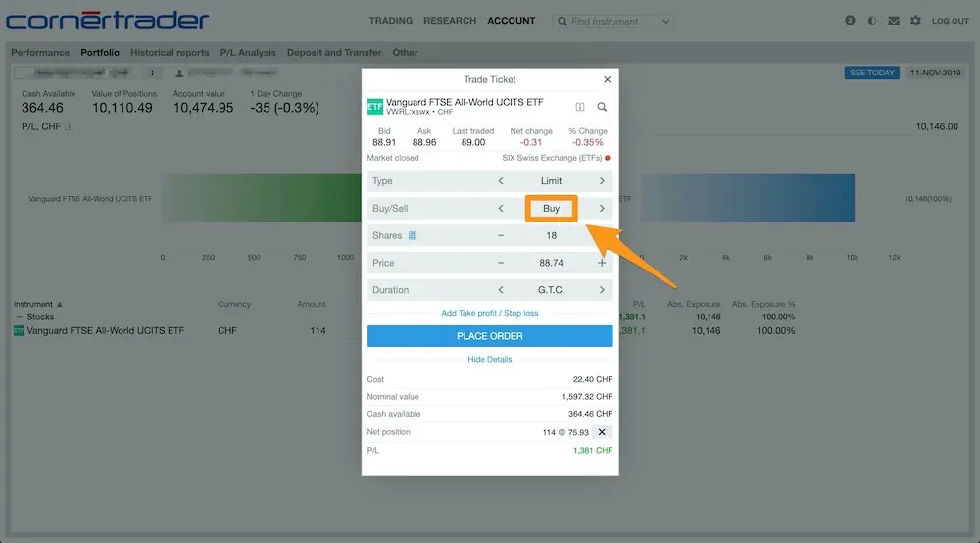Image resolution: width=980 pixels, height=543 pixels.
Task: Click the right arrow of Buy/Sell
Action: click(602, 208)
